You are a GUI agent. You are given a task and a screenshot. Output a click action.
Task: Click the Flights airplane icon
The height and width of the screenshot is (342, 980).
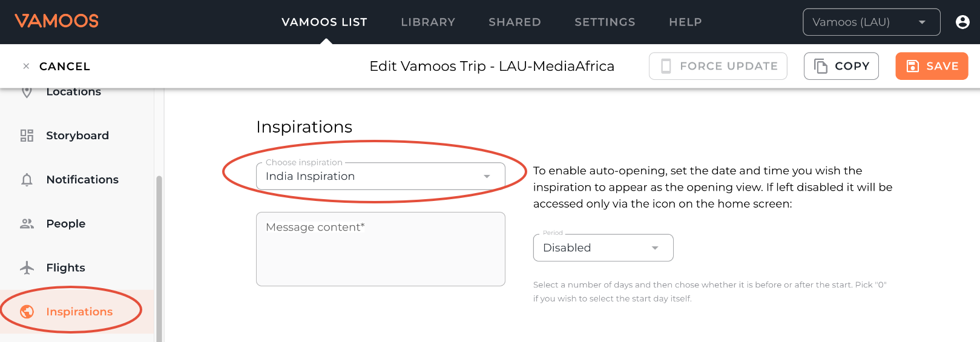tap(27, 268)
